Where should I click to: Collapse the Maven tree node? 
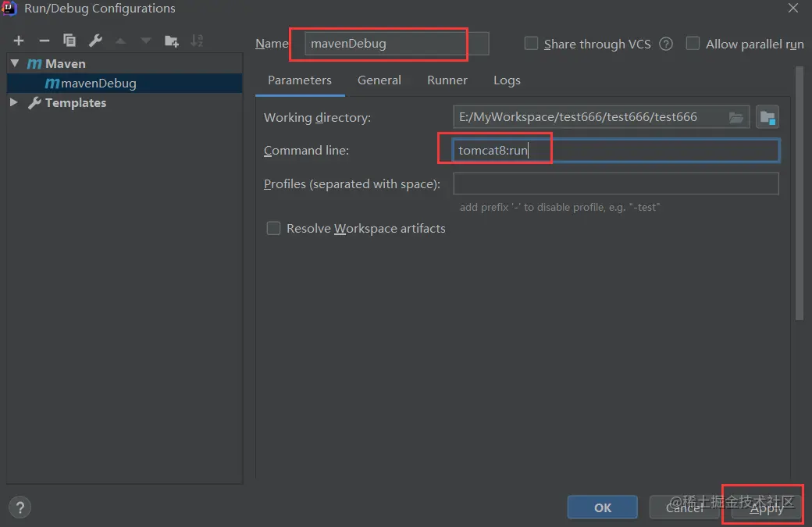pyautogui.click(x=15, y=63)
